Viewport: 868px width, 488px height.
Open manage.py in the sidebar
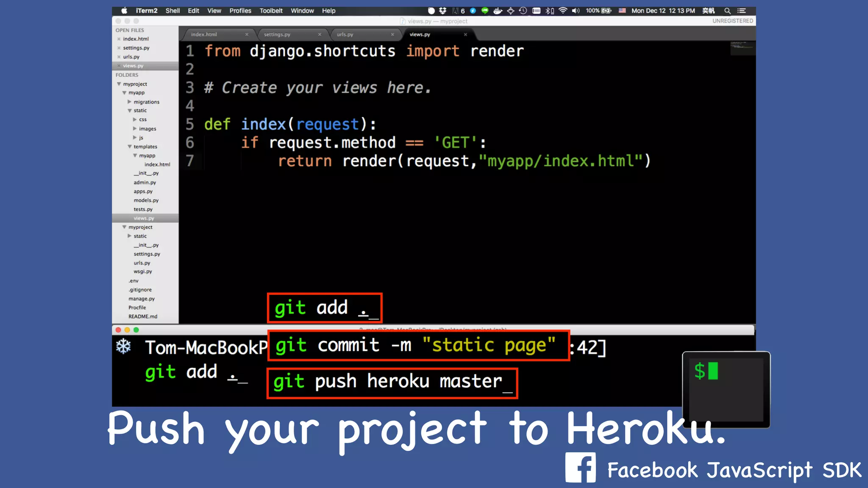pos(142,299)
